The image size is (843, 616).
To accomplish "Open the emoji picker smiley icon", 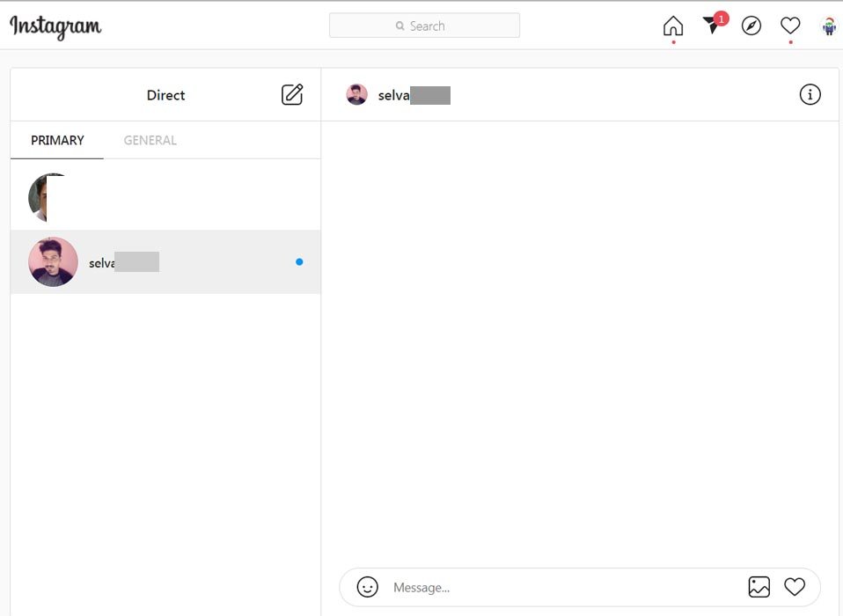I will (x=368, y=587).
